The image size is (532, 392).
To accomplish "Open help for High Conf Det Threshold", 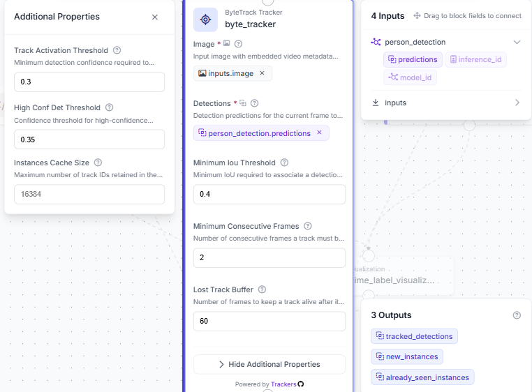I will pos(109,107).
